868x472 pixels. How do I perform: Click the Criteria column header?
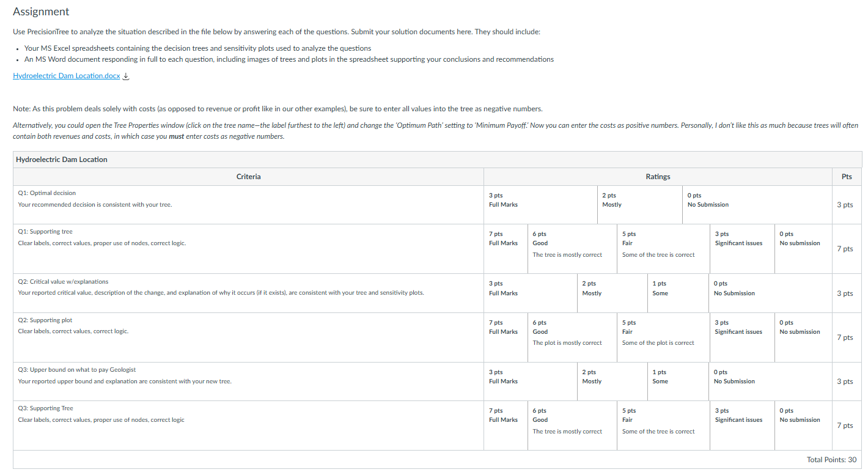click(x=248, y=177)
